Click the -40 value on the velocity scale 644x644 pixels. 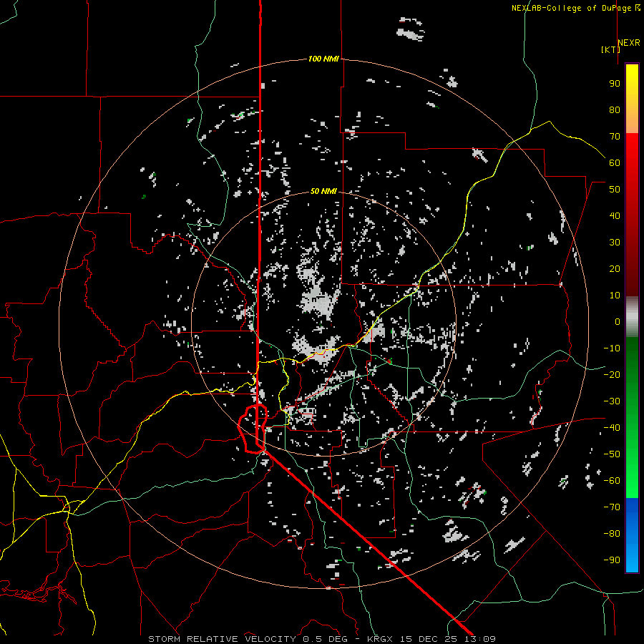point(612,428)
